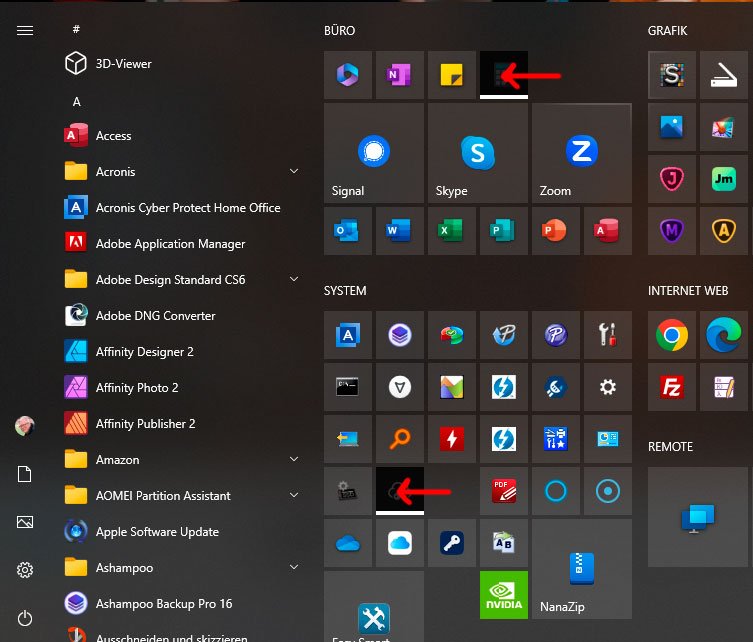Launch Google Chrome tile
753x642 pixels.
coord(672,335)
